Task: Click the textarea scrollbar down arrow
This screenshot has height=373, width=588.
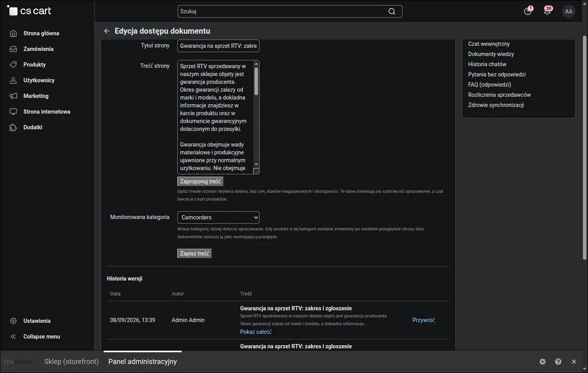Action: coord(256,165)
